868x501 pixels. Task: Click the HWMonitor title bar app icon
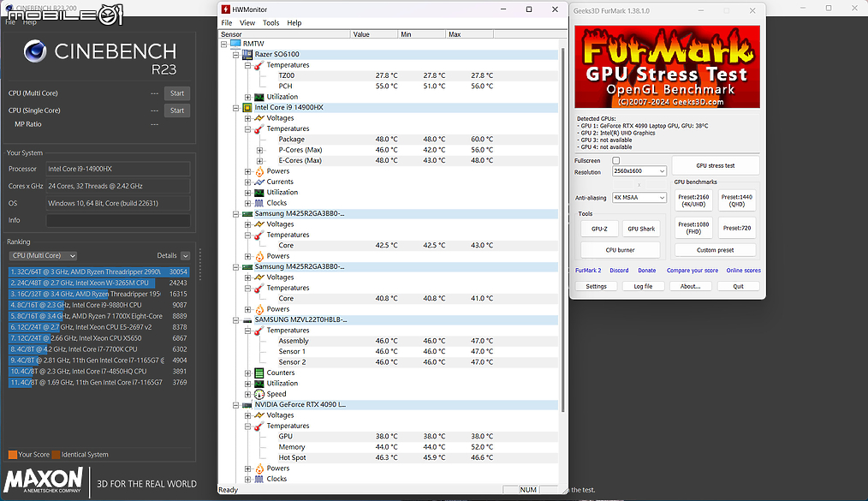click(x=225, y=9)
